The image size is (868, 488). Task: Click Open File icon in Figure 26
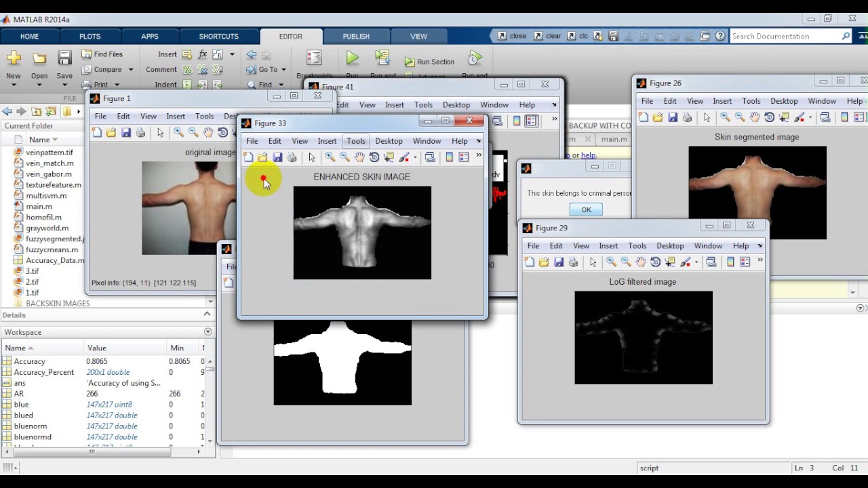(x=658, y=117)
